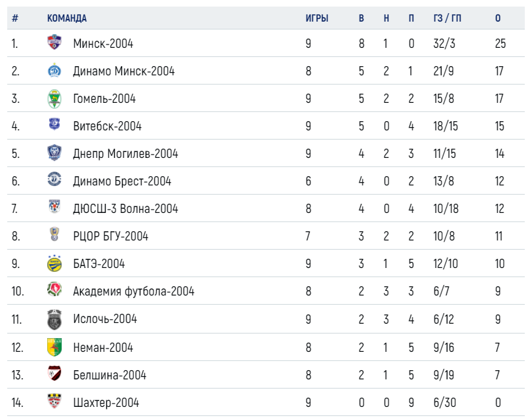Screen dimensions: 532x420
Task: Click the В wins column header
Action: [361, 18]
